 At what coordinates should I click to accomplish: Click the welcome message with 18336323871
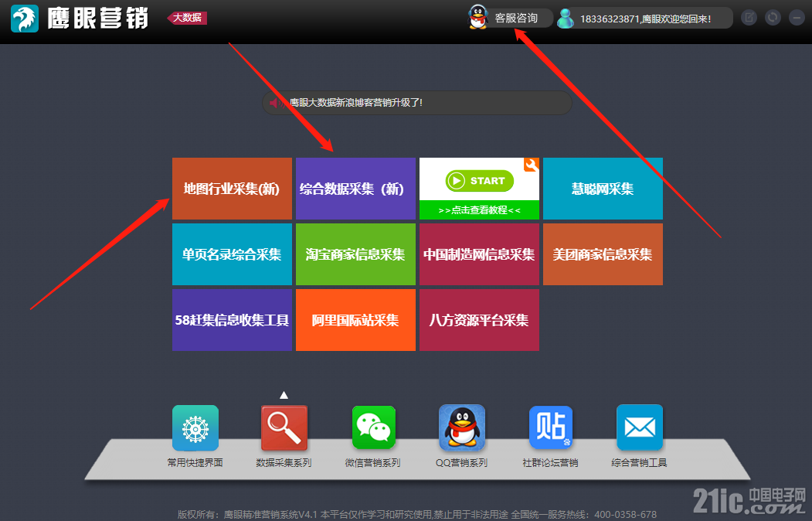coord(645,19)
